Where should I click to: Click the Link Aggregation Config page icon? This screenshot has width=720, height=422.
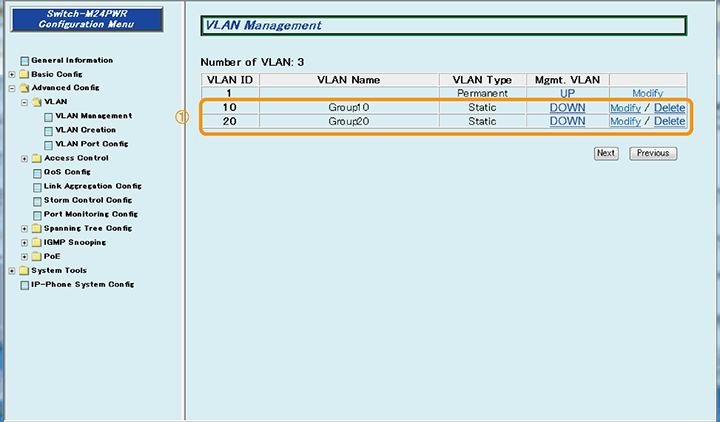37,186
